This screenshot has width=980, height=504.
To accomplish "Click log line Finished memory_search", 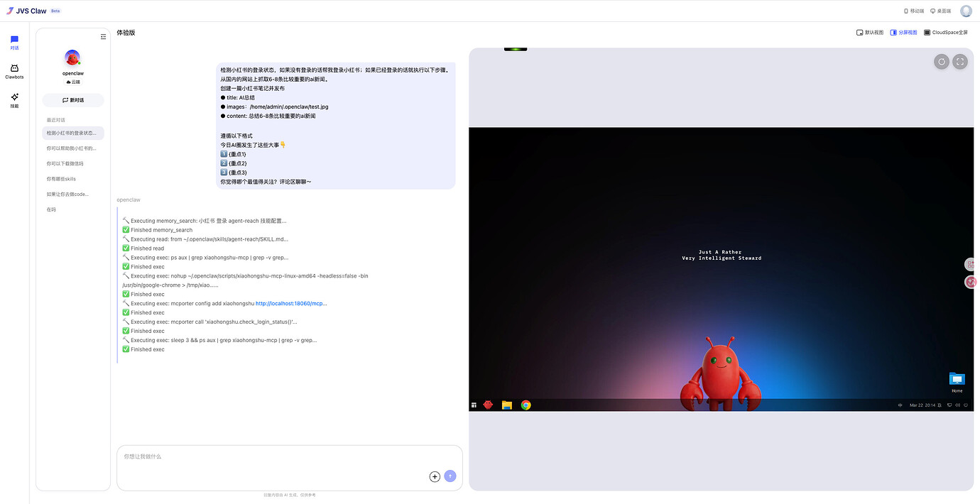I will (158, 230).
